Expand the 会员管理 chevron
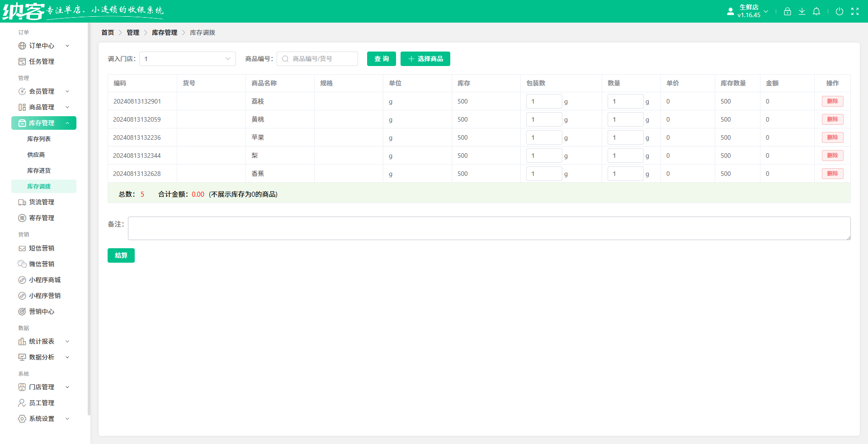Screen dimensions: 868x444 click(x=67, y=91)
